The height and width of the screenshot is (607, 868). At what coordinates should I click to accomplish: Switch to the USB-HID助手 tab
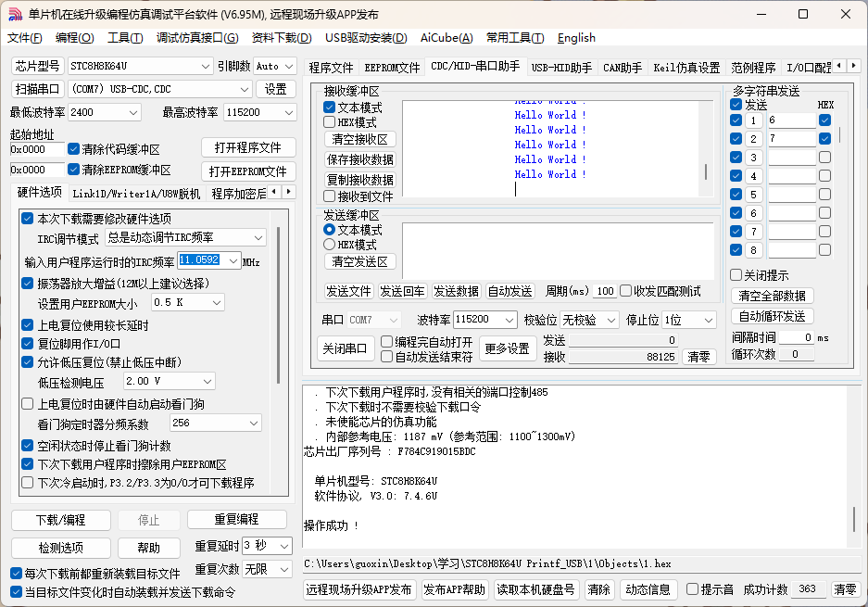pos(561,68)
